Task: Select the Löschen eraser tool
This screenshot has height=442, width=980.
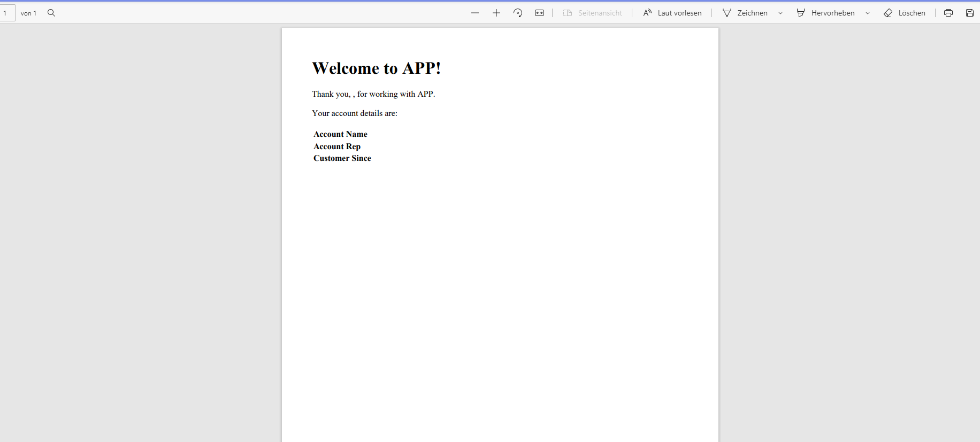Action: pos(905,13)
